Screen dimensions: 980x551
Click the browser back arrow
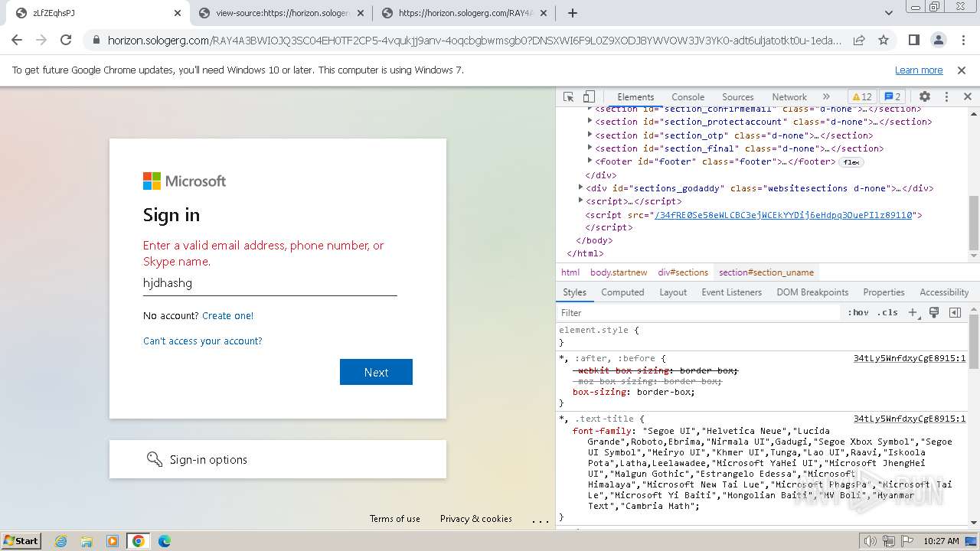(x=17, y=40)
